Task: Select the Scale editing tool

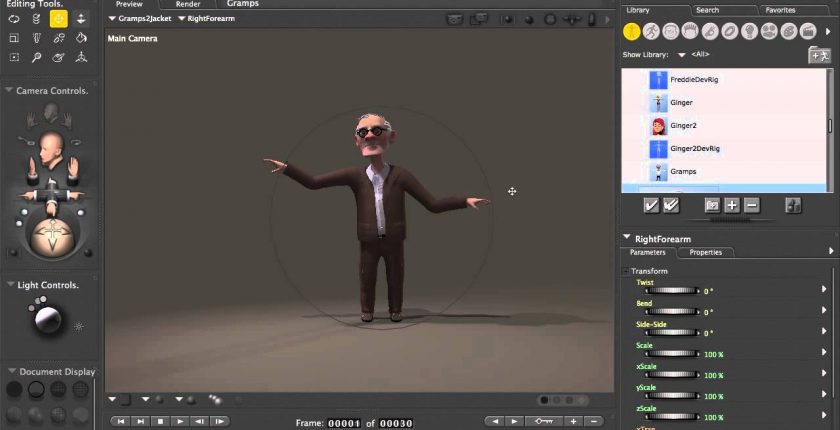Action: pos(14,37)
